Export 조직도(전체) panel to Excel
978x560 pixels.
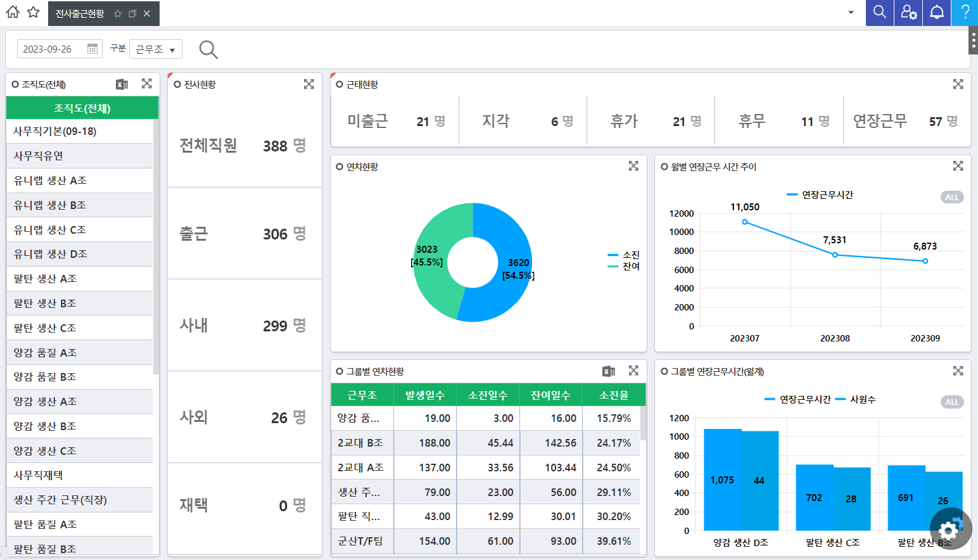tap(122, 84)
